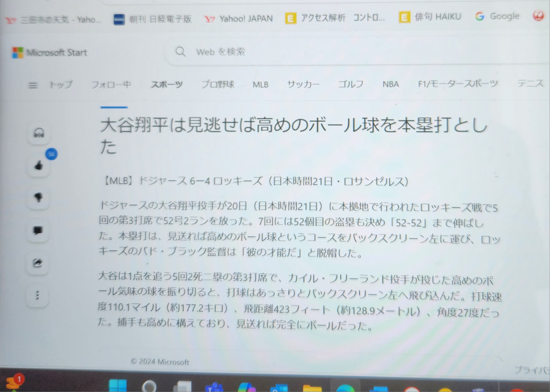
Task: Go to the MLB category tab
Action: pyautogui.click(x=260, y=85)
